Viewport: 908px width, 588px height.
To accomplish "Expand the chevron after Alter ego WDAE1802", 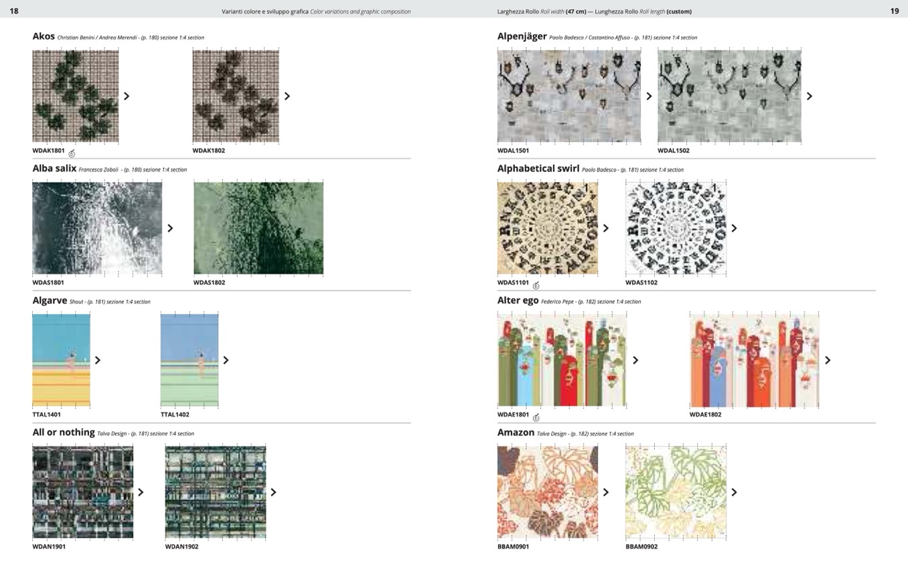I will (x=828, y=360).
